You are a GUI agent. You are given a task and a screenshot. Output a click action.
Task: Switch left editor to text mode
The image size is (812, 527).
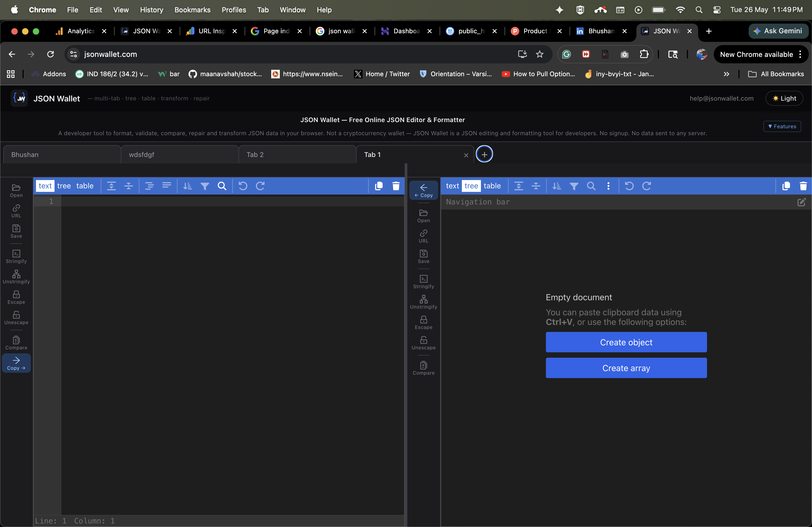coord(45,186)
